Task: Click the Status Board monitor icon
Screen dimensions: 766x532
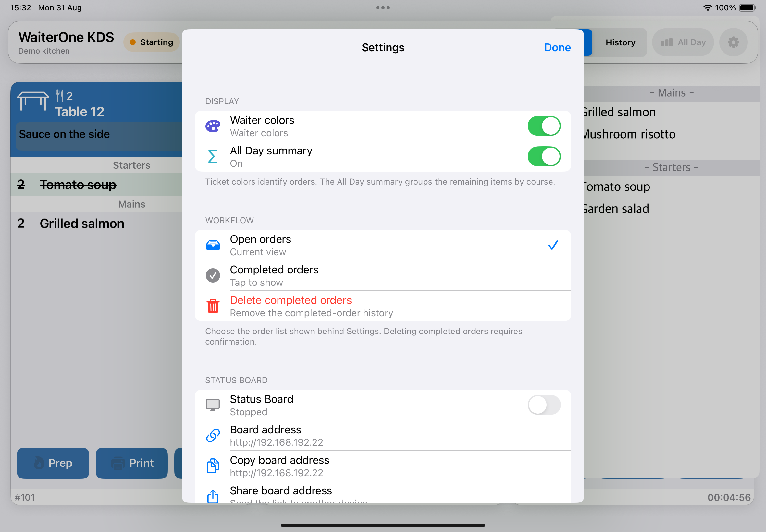Action: (x=213, y=405)
